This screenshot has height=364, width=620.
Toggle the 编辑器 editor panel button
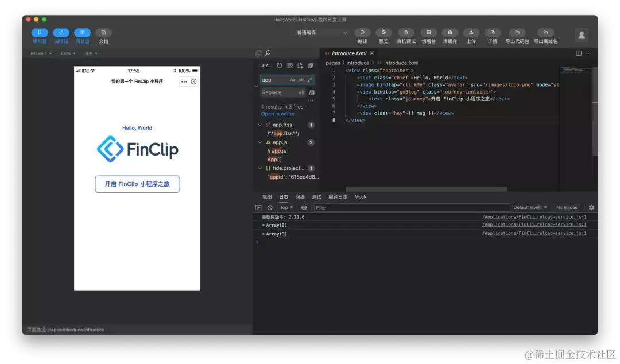click(61, 33)
